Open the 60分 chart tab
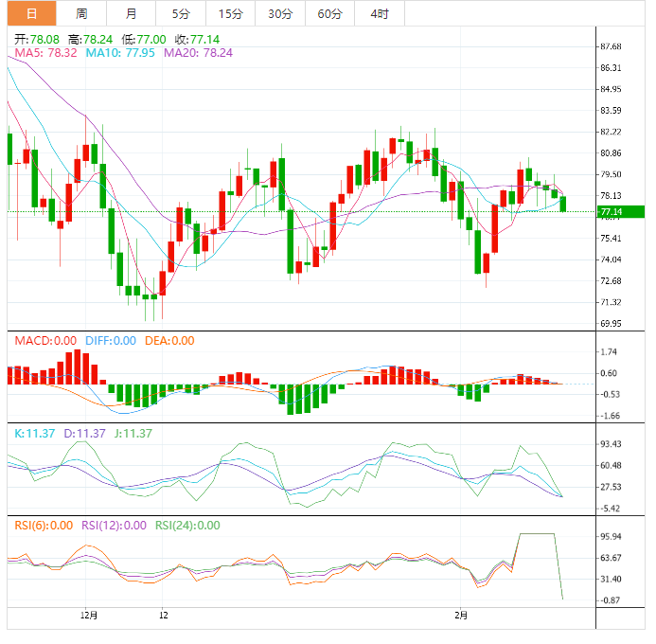 click(330, 13)
